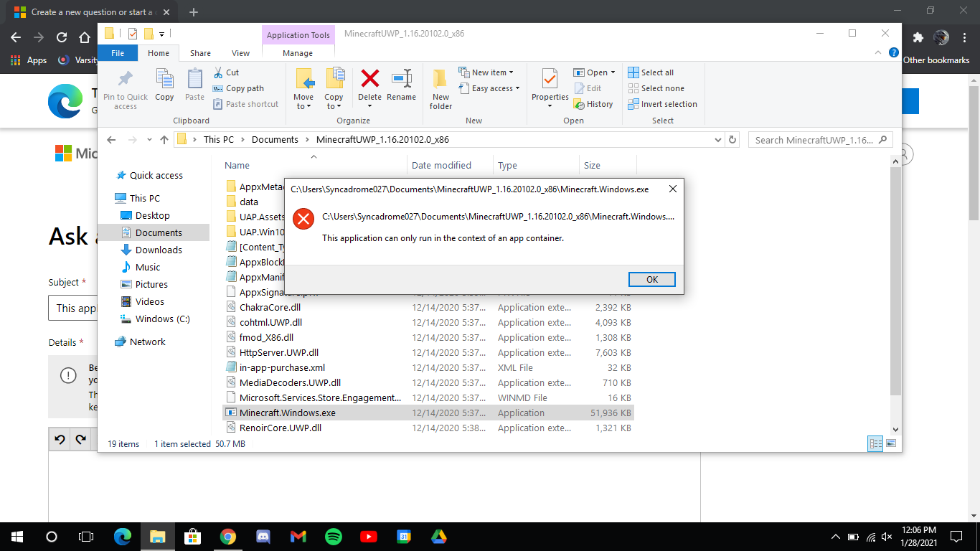Dismiss the app container error with OK
This screenshot has width=980, height=551.
point(651,279)
